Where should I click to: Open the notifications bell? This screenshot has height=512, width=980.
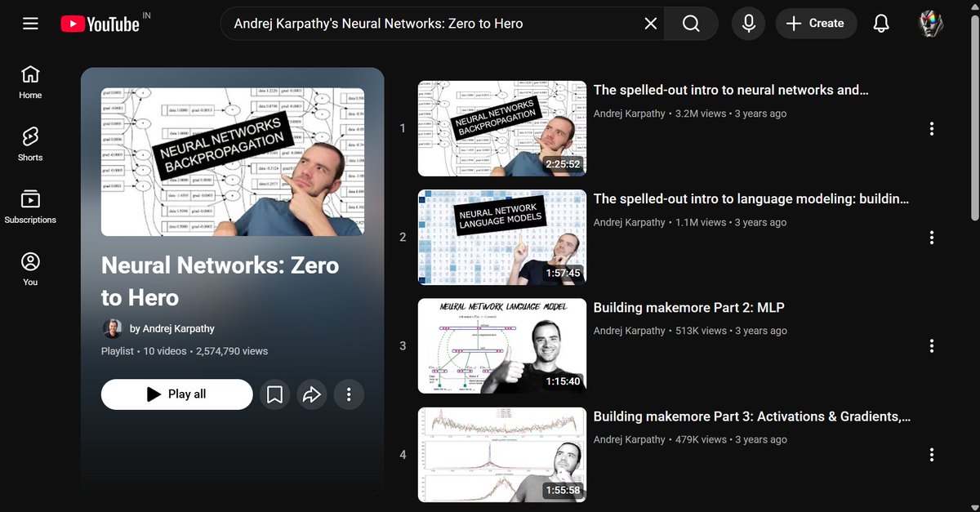[x=881, y=24]
